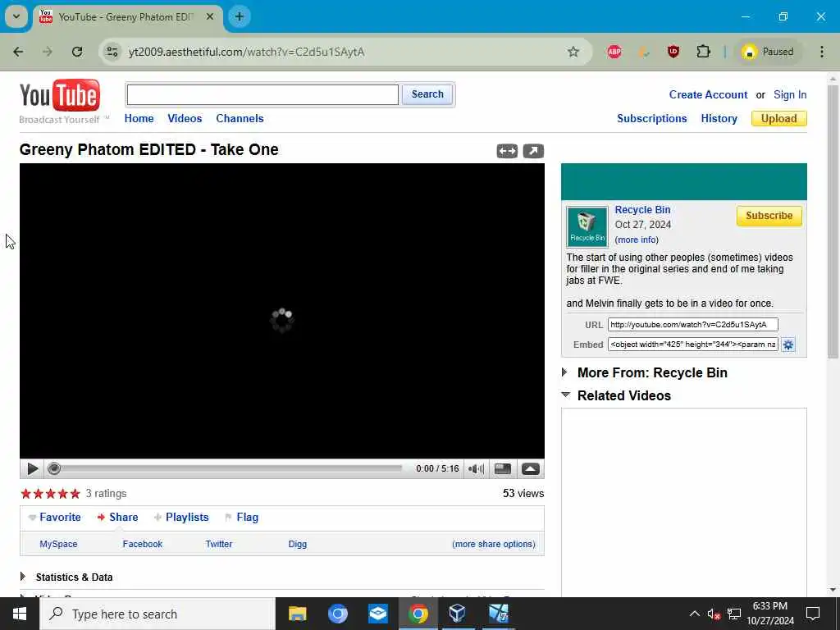840x630 pixels.
Task: Share the video to MySpace
Action: click(58, 545)
